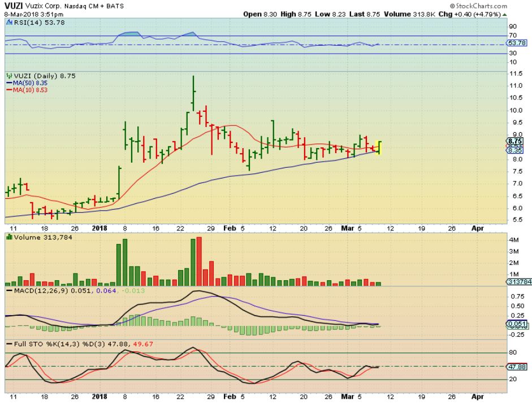Click the MA(50) 8.35 legend entry

(27, 83)
